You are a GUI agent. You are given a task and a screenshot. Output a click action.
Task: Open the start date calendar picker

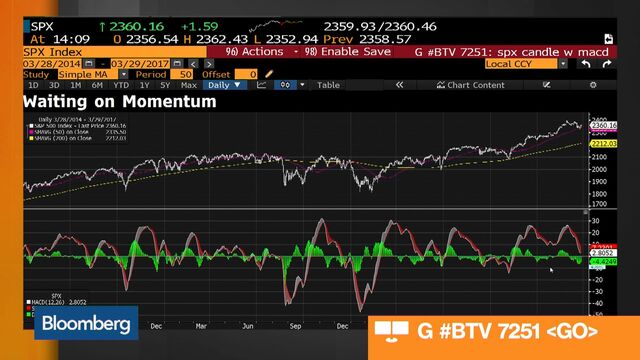89,64
